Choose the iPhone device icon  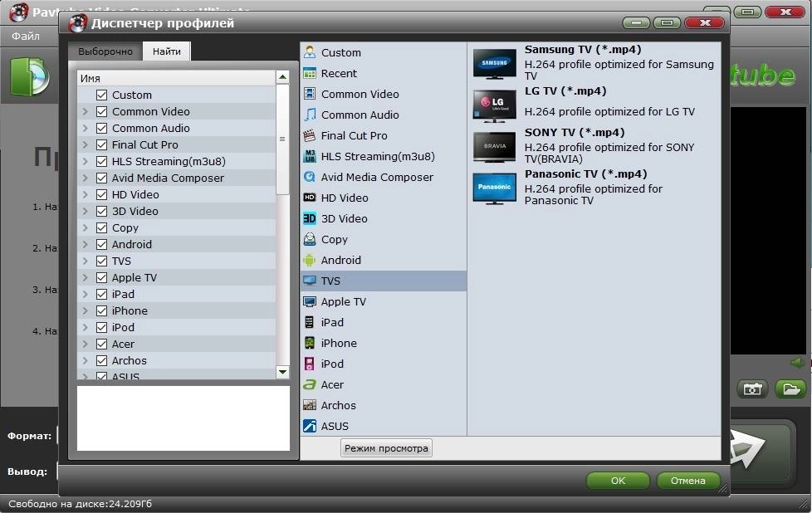(x=310, y=343)
